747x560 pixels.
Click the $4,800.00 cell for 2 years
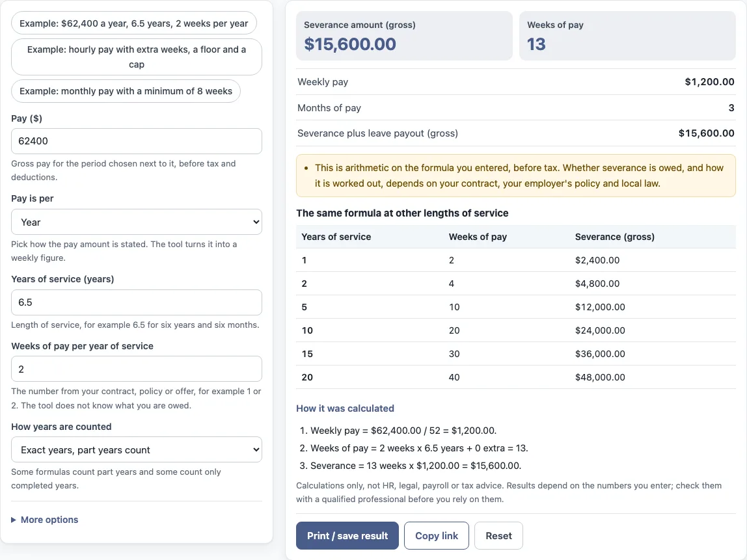tap(597, 284)
